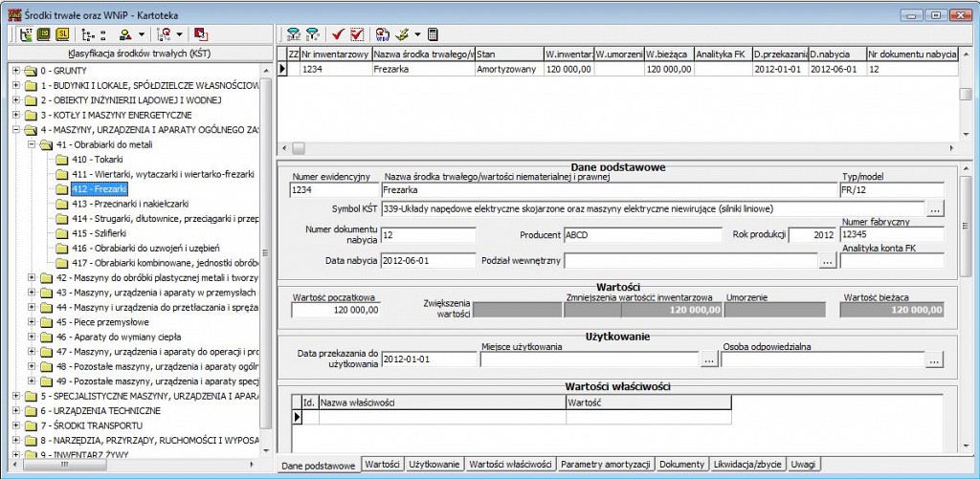
Task: Click the Typ/model input field
Action: (x=892, y=190)
